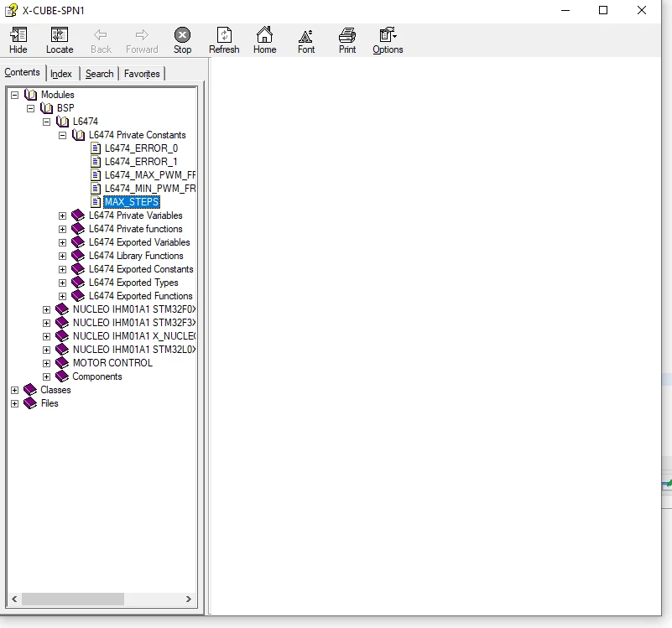Refresh the help page
The width and height of the screenshot is (672, 628).
coord(224,34)
